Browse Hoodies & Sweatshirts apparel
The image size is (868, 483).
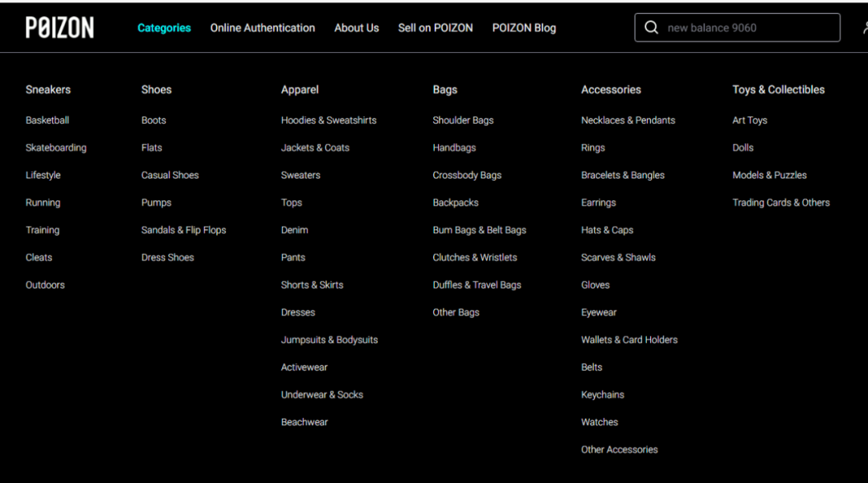pos(329,121)
